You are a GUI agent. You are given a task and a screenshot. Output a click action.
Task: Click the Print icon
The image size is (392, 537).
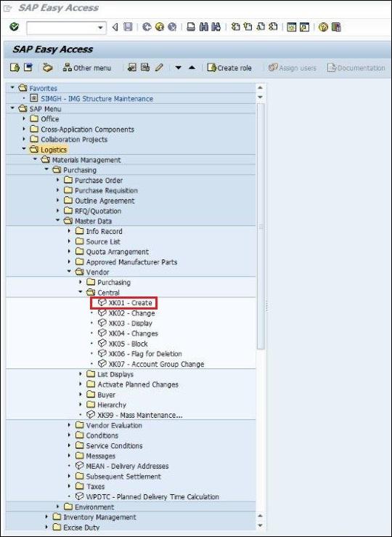[191, 27]
